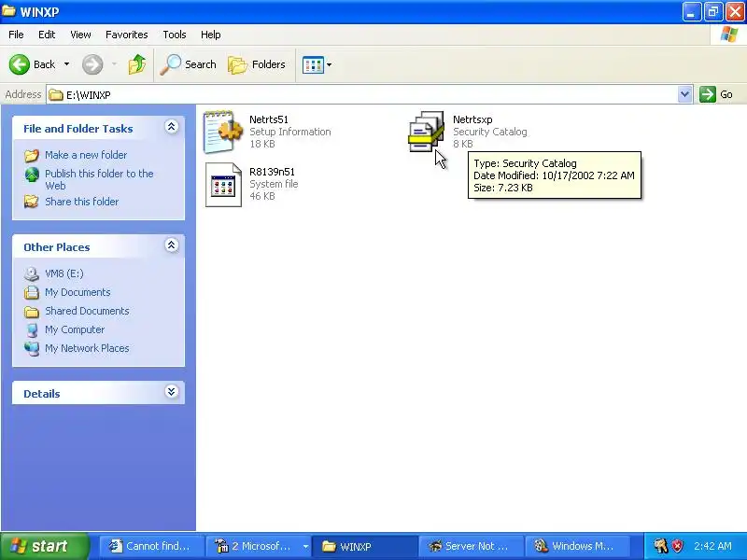
Task: Click the My Network Places icon
Action: [32, 348]
